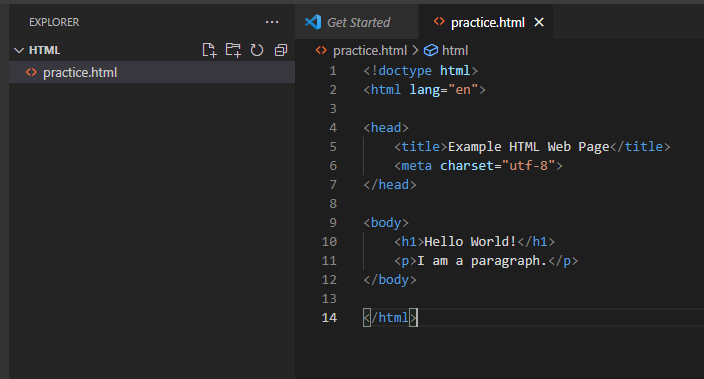Click the New Folder icon in Explorer
The width and height of the screenshot is (704, 379).
tap(233, 50)
